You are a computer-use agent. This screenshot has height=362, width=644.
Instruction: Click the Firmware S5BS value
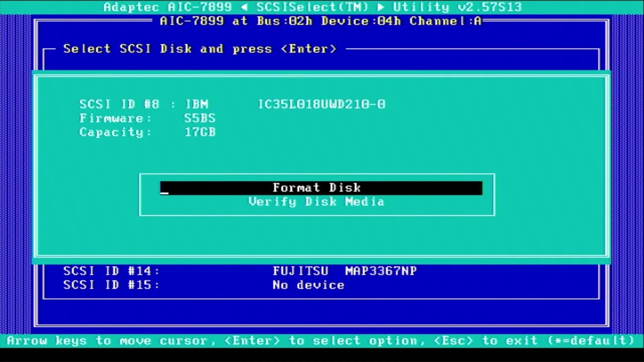click(x=200, y=118)
